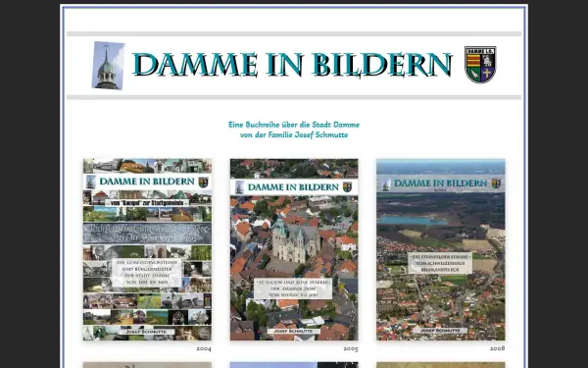Click the Damme coat of arms emblem
The width and height of the screenshot is (588, 368).
pyautogui.click(x=480, y=64)
